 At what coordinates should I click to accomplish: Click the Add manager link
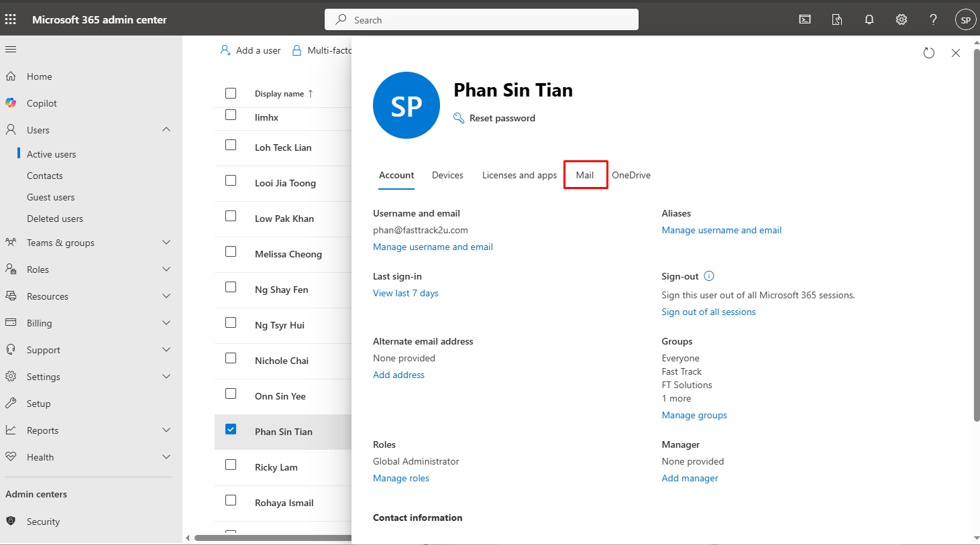click(690, 478)
